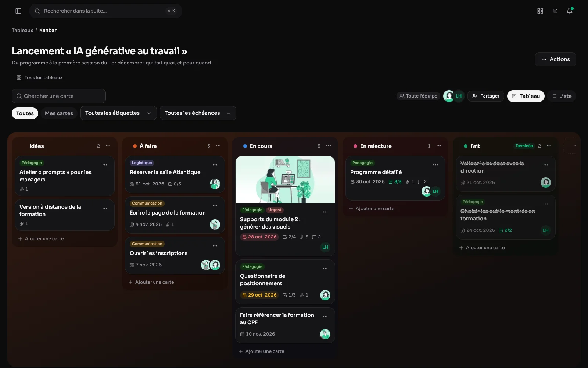This screenshot has width=588, height=368.
Task: Open menu on Réserver la salle Atlantique card
Action: 215,165
